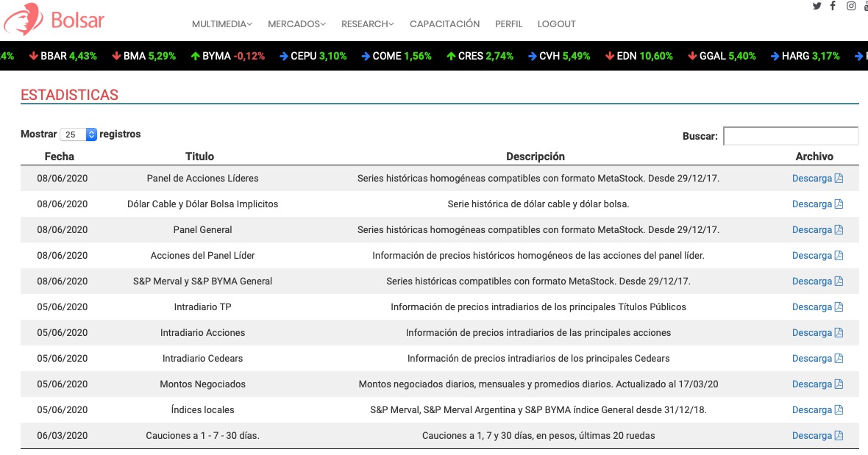
Task: Open the Instagram social icon
Action: [851, 6]
